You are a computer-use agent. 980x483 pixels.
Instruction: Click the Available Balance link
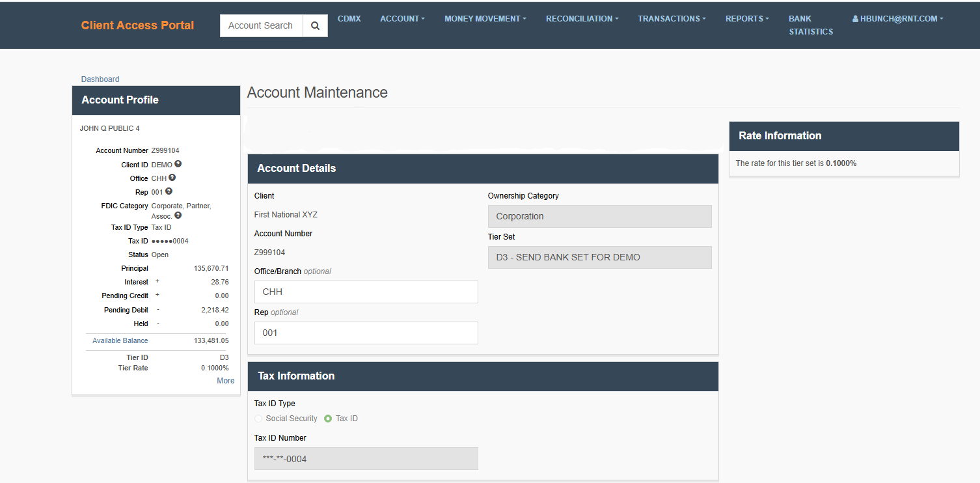(x=120, y=340)
